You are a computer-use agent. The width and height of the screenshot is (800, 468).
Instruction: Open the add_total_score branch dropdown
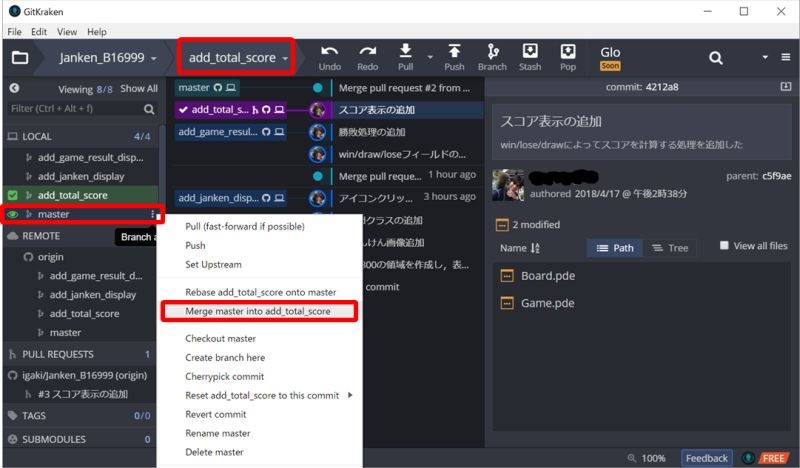point(236,58)
